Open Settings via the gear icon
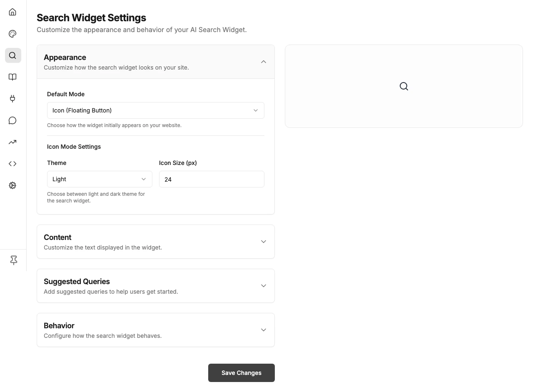The height and width of the screenshot is (392, 533). tap(12, 185)
